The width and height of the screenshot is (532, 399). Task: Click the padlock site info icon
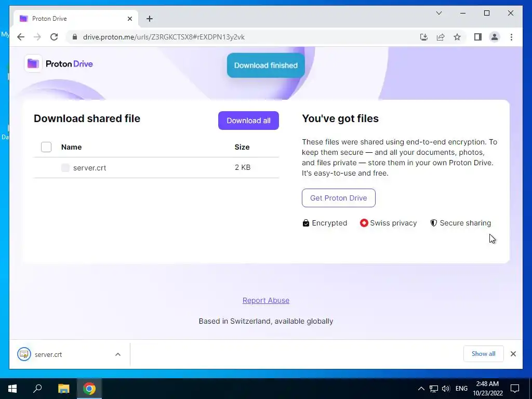(x=75, y=37)
